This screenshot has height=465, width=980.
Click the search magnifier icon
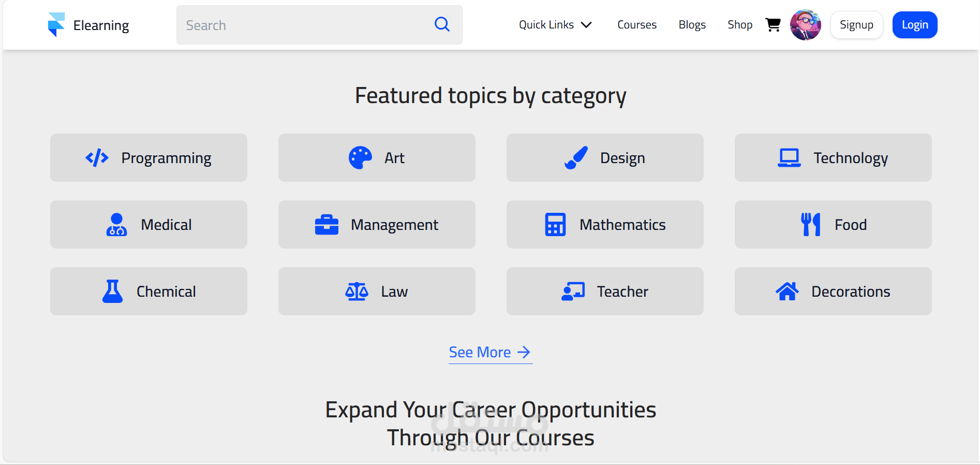click(442, 24)
